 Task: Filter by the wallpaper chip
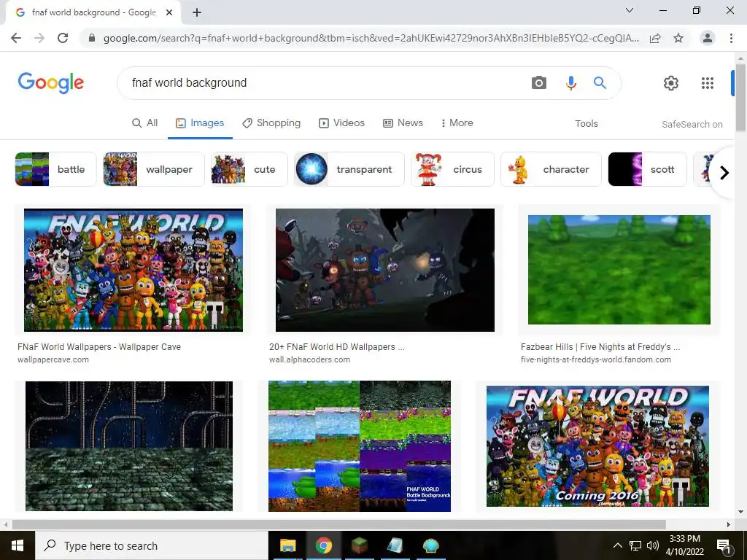tap(154, 169)
